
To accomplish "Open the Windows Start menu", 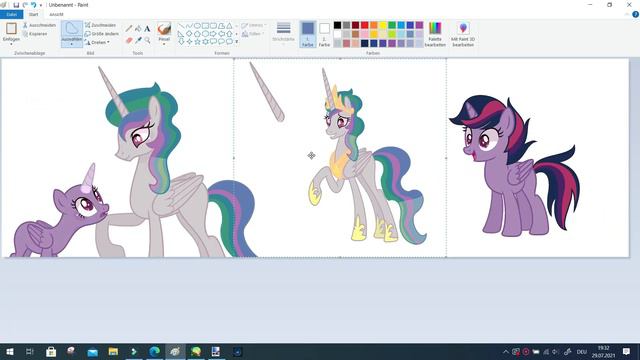I will pyautogui.click(x=10, y=351).
